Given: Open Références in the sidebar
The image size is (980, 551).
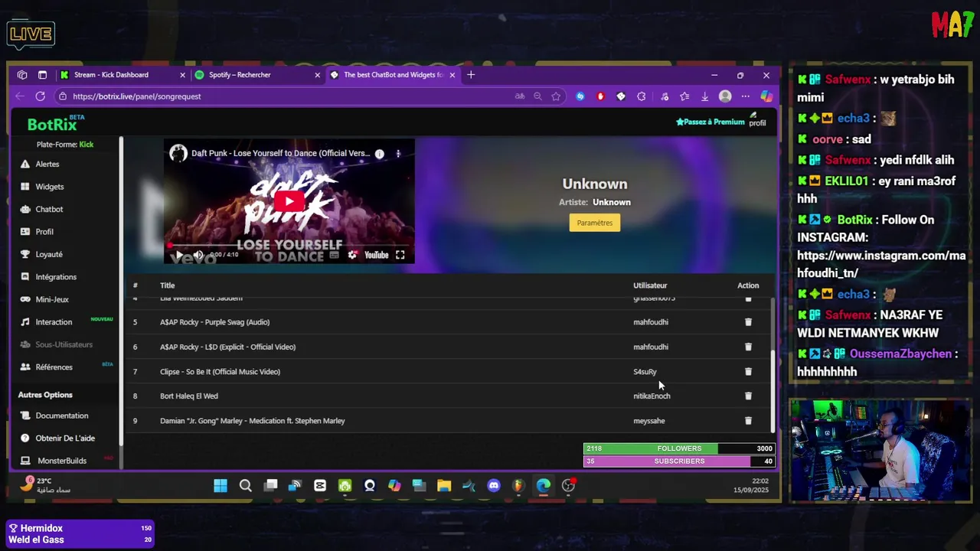Looking at the screenshot, I should pyautogui.click(x=54, y=367).
